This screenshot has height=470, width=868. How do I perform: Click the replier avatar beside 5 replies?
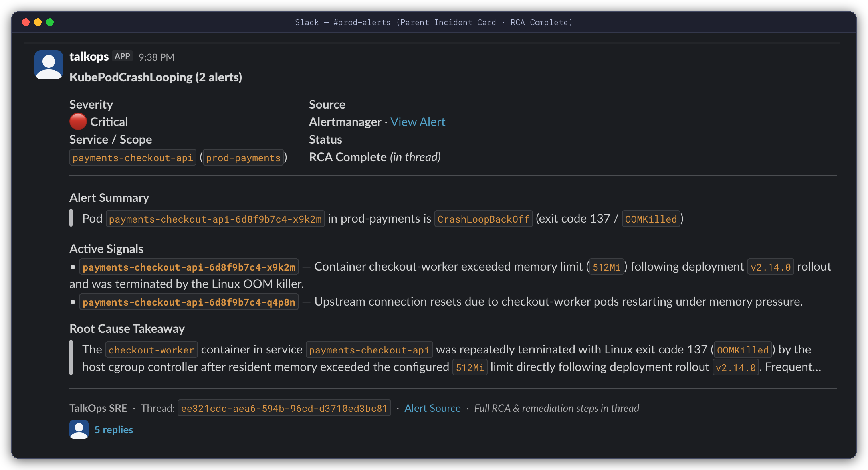click(x=79, y=429)
